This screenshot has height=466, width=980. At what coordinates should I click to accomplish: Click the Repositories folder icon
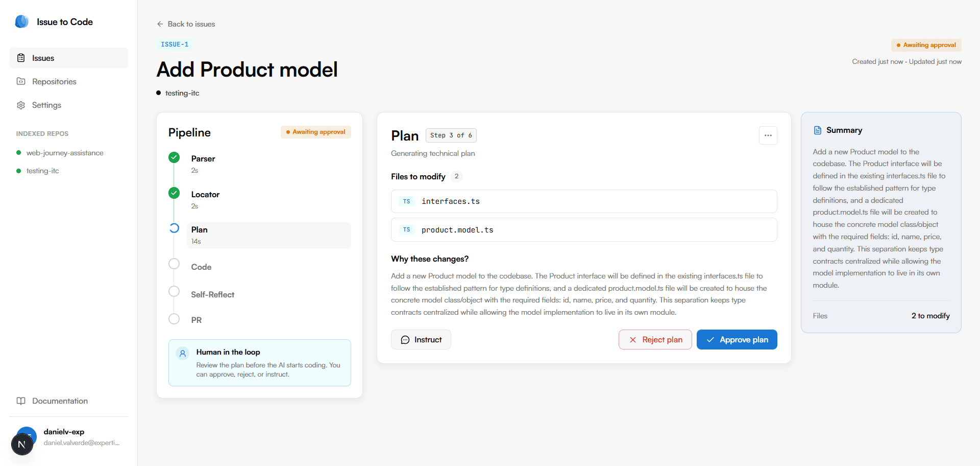(x=21, y=81)
